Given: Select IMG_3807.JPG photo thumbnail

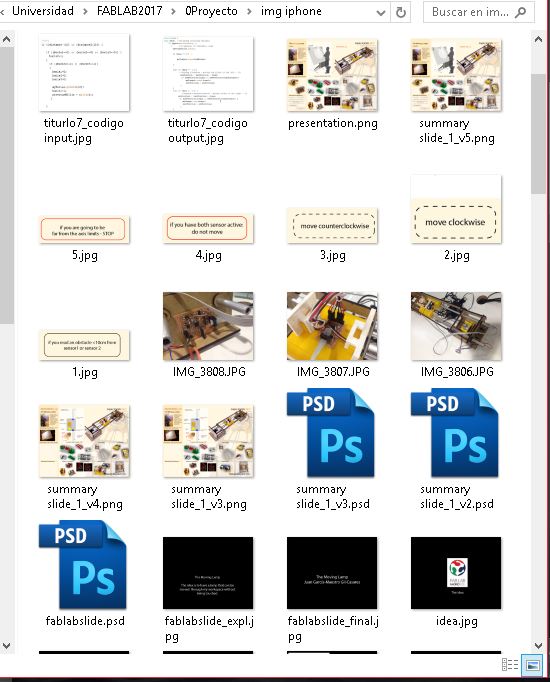Looking at the screenshot, I should (332, 326).
